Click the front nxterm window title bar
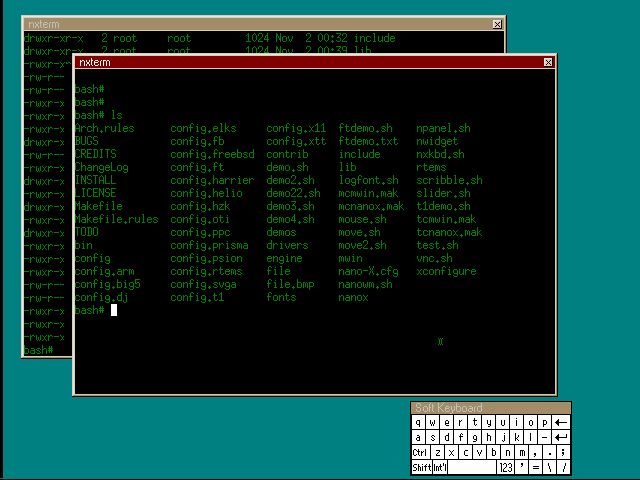 point(300,62)
